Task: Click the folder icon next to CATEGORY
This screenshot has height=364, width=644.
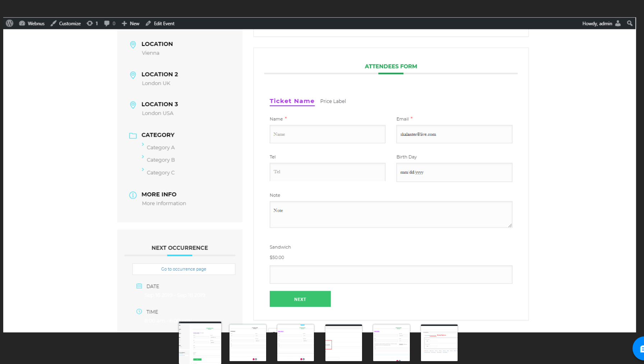Action: [x=133, y=135]
